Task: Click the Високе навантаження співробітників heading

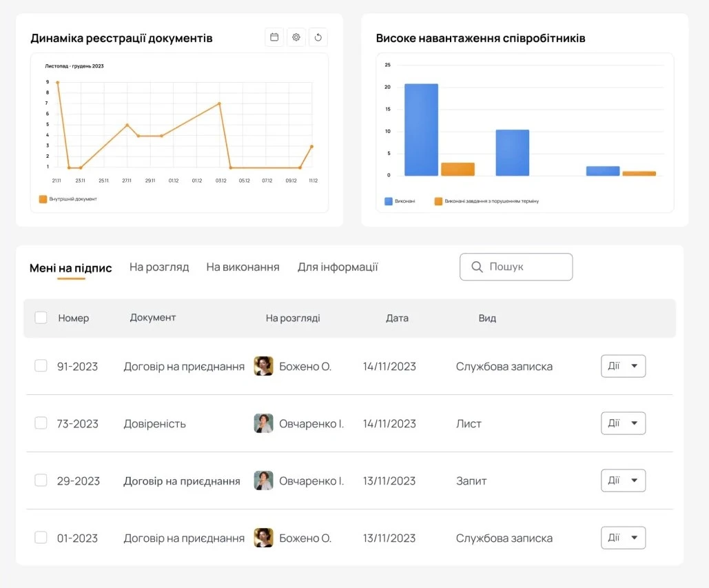Action: click(x=481, y=39)
